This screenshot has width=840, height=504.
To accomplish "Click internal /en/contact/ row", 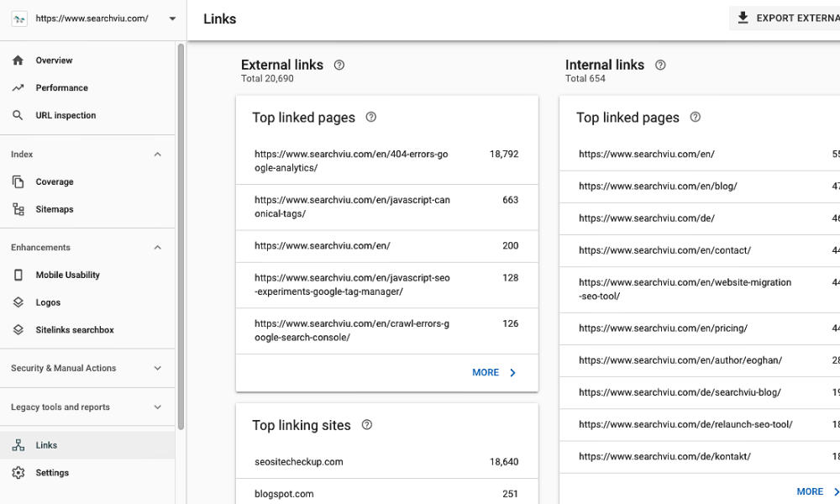I will pos(700,250).
